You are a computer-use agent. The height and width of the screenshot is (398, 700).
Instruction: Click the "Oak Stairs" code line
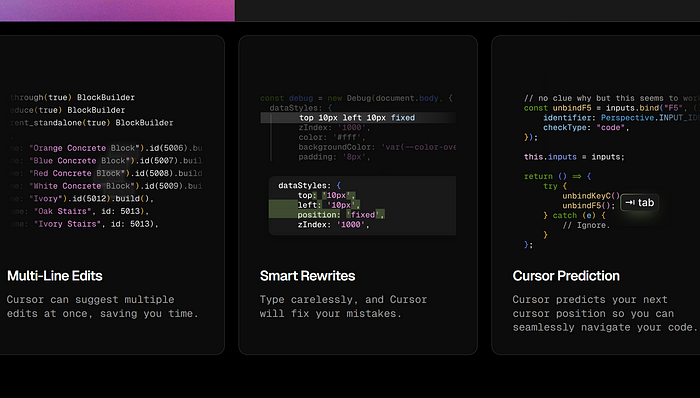[x=79, y=211]
